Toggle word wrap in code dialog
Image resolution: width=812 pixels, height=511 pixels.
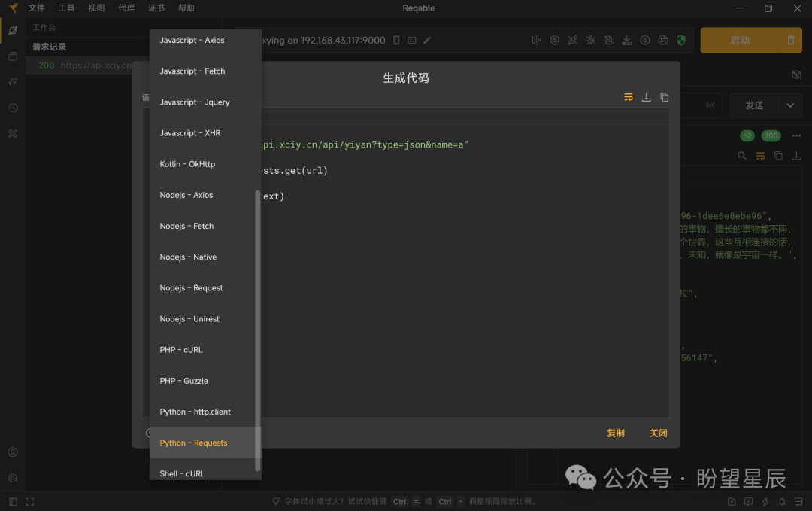click(x=628, y=97)
